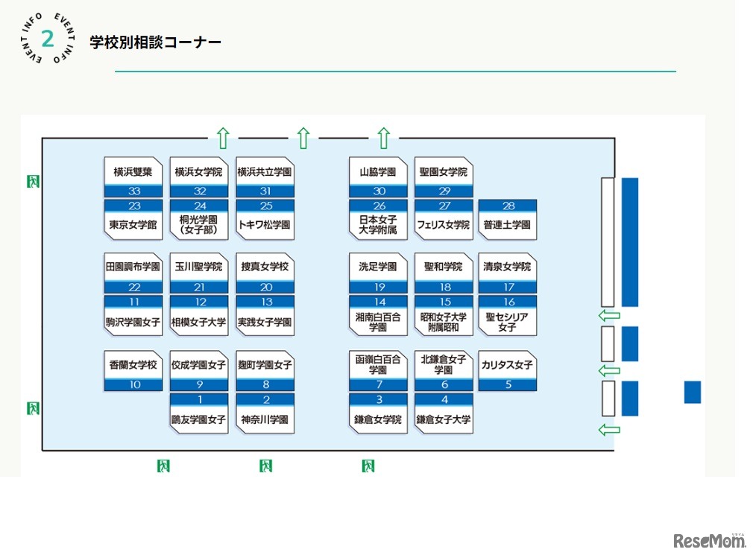
Task: Select booth 11 駒沢学園女子
Action: click(133, 316)
